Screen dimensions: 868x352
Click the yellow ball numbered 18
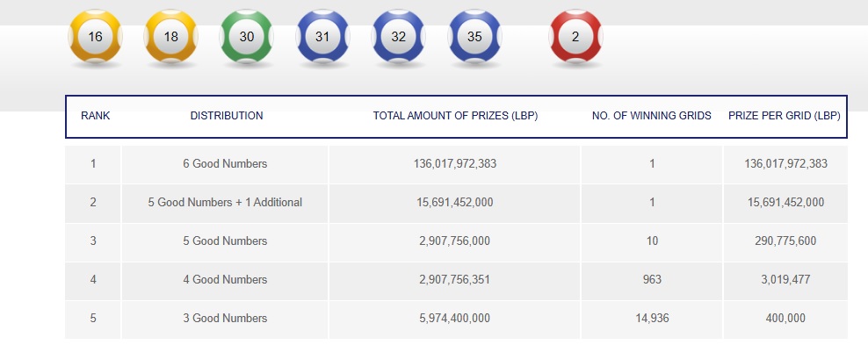click(x=171, y=38)
